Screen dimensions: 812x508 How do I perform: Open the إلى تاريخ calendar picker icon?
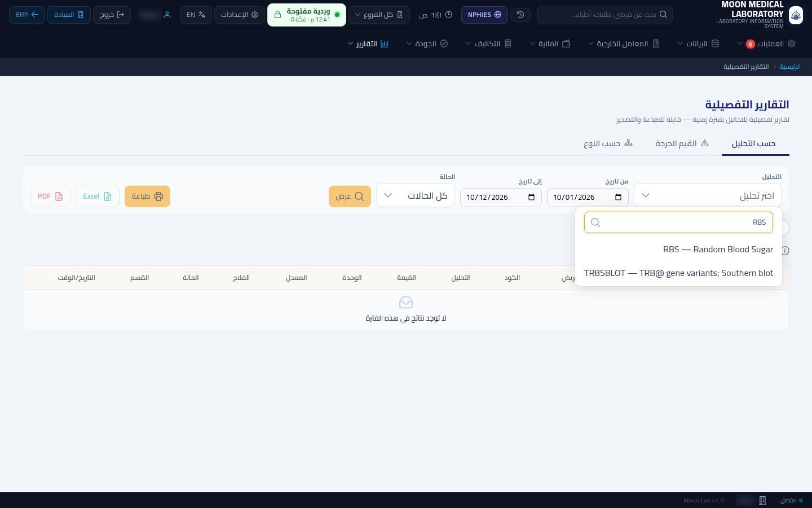coord(531,197)
